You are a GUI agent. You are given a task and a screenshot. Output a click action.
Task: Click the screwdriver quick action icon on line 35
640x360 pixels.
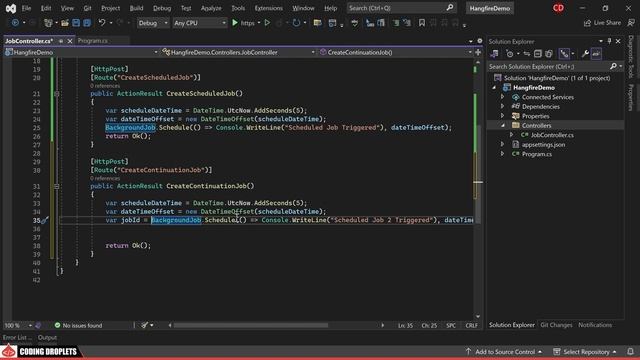pyautogui.click(x=44, y=220)
